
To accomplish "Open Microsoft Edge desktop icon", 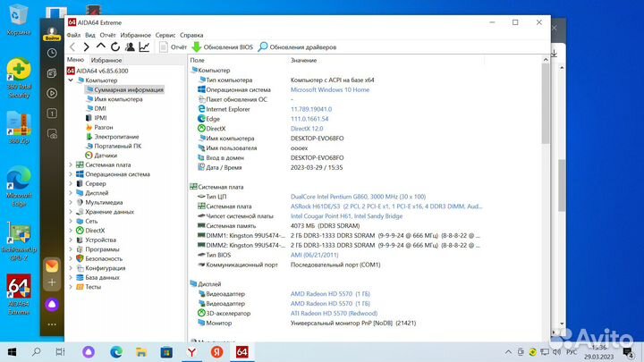I will 19,186.
